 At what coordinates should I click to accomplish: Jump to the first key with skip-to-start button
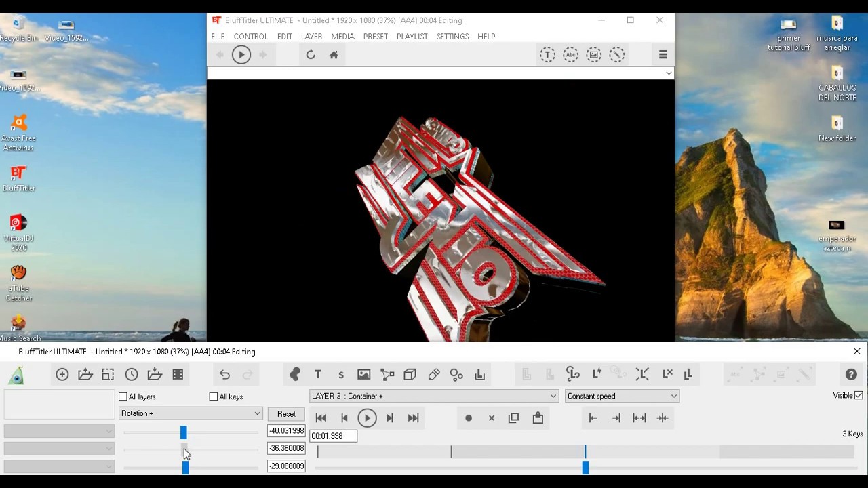(321, 418)
